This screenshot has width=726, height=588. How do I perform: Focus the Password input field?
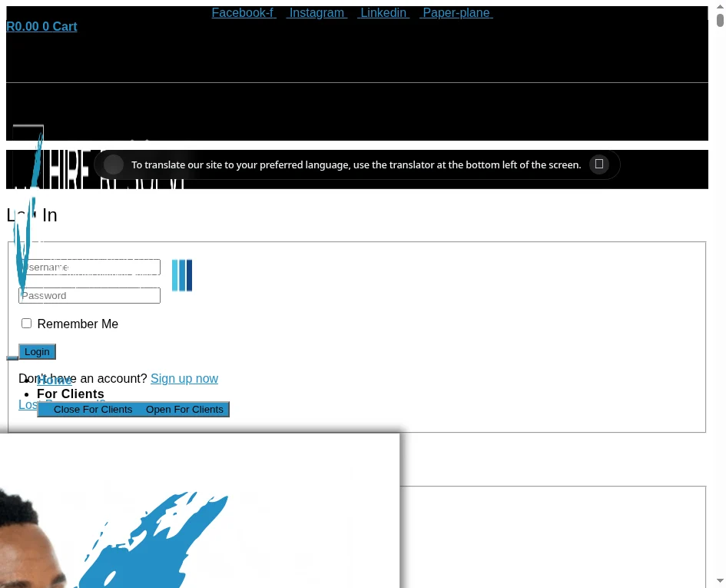click(x=89, y=296)
